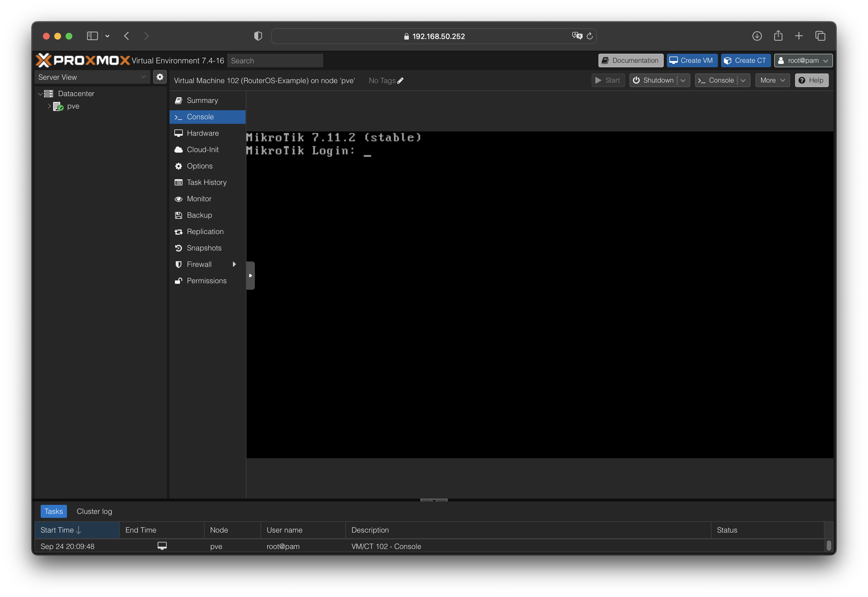Open the Safari downloads icon
The image size is (868, 597).
(757, 36)
